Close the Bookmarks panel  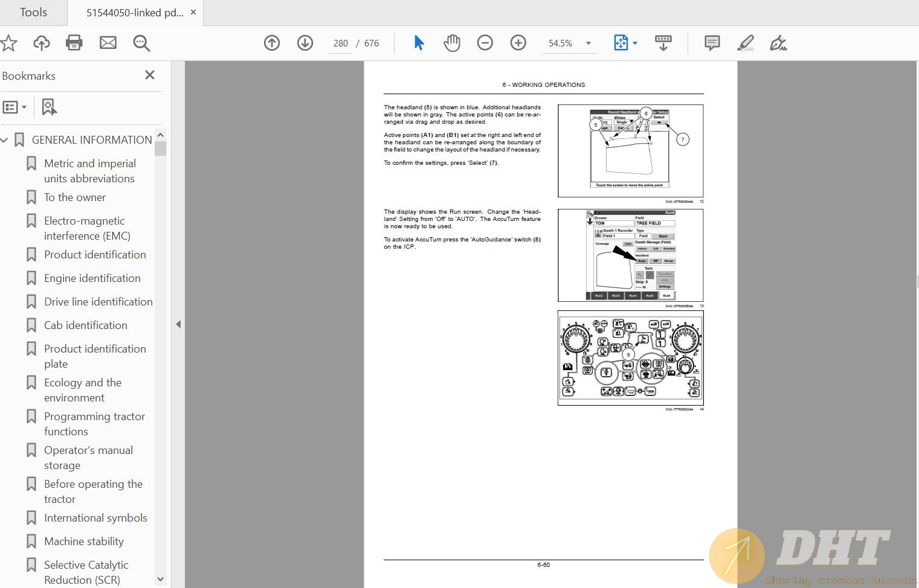150,75
